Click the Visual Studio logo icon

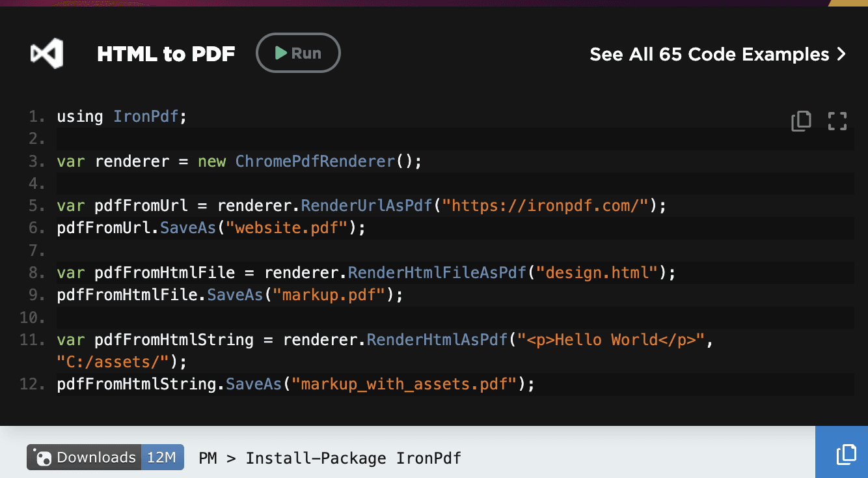point(46,53)
